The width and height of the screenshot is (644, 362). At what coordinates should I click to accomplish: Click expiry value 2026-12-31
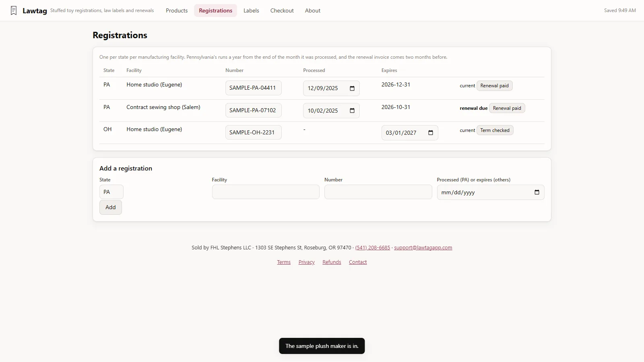point(396,85)
